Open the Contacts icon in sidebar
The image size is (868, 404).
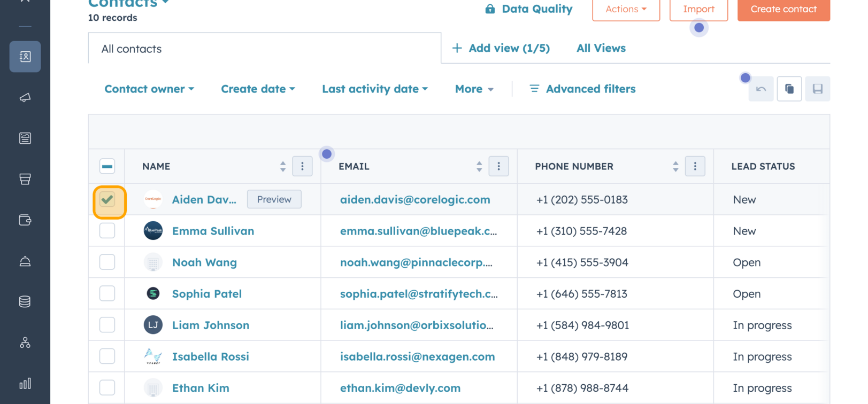(25, 57)
